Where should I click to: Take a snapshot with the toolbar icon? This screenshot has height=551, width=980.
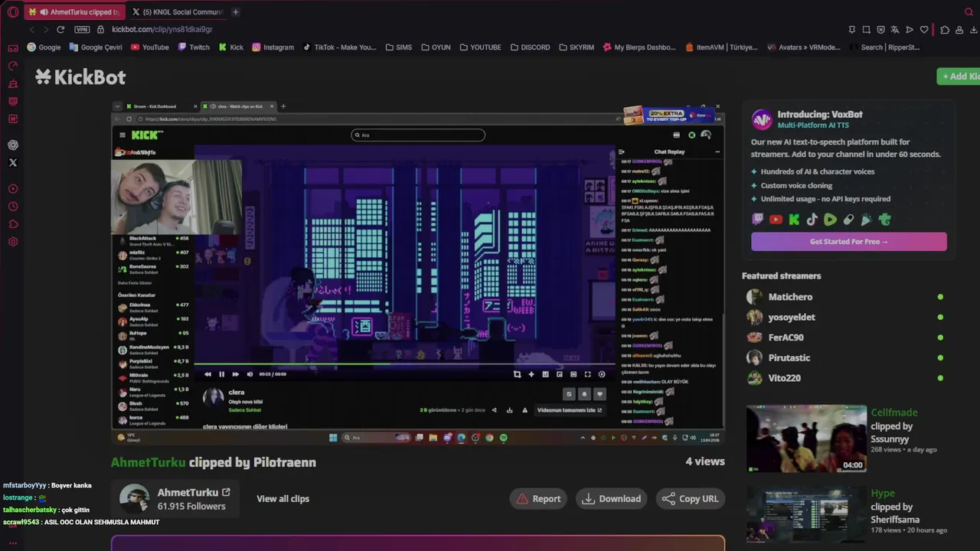866,29
